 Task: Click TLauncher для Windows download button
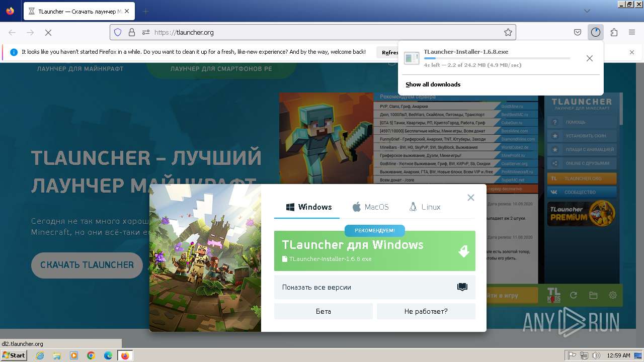point(375,251)
